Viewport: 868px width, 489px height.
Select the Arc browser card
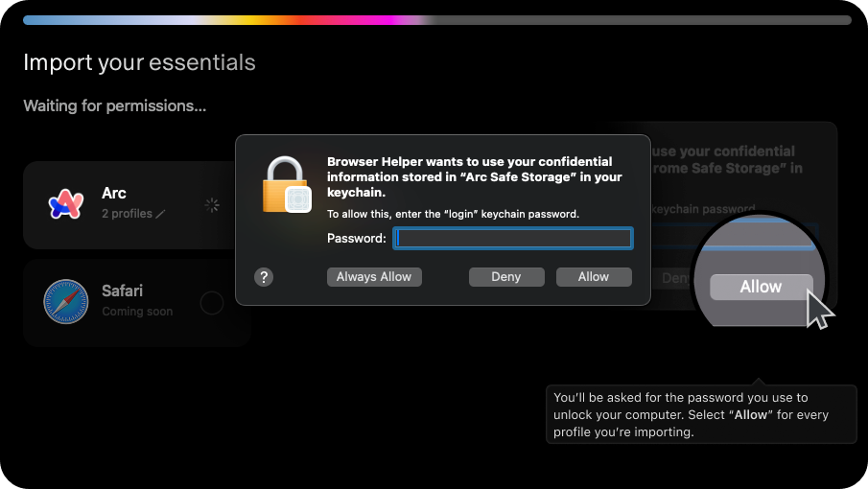click(x=131, y=205)
